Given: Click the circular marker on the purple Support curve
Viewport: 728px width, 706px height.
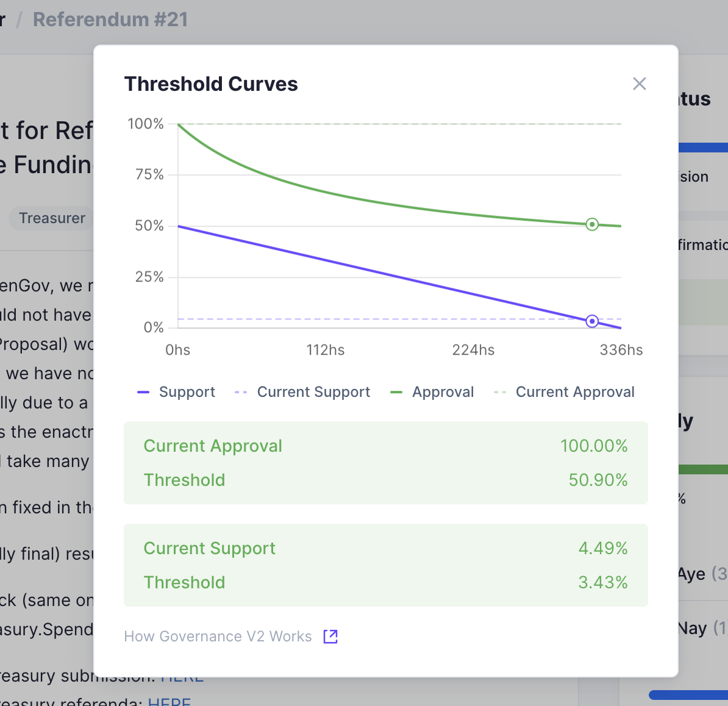Looking at the screenshot, I should point(591,321).
